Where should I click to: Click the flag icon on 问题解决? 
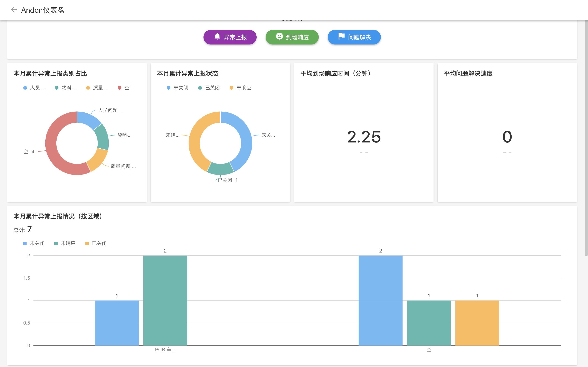[341, 36]
